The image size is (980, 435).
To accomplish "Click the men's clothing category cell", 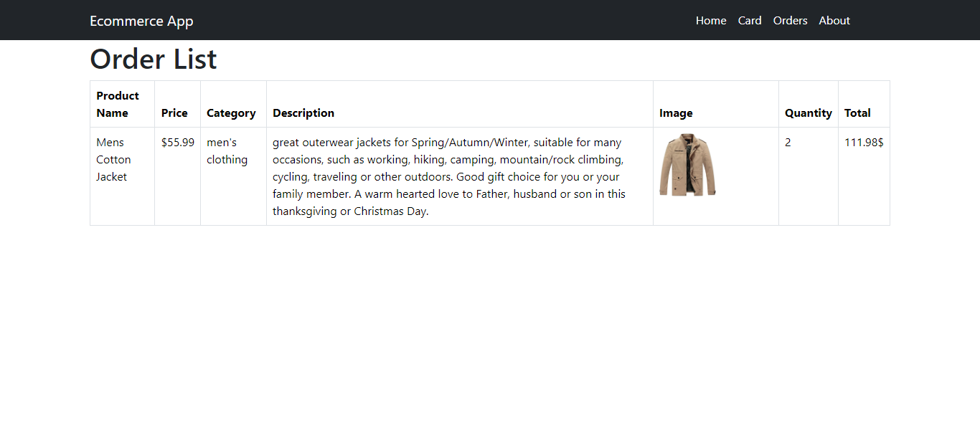I will point(233,176).
